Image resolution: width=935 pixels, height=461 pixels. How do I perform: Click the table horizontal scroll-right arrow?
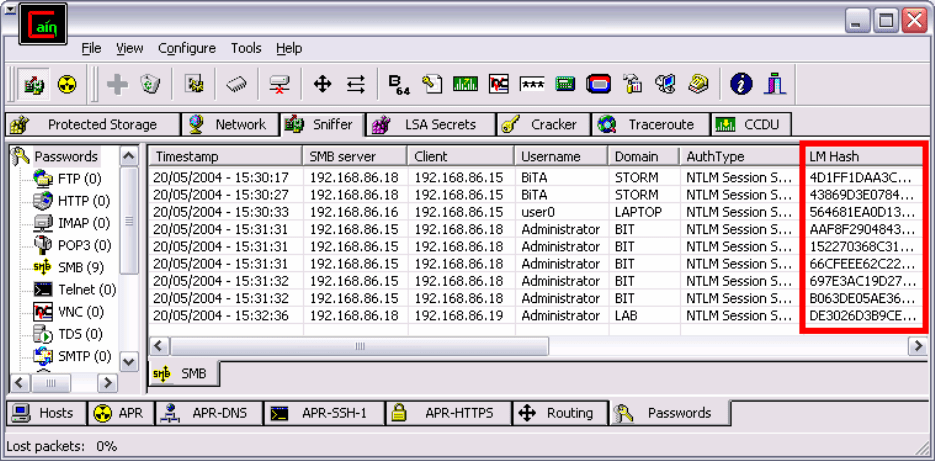click(x=917, y=346)
